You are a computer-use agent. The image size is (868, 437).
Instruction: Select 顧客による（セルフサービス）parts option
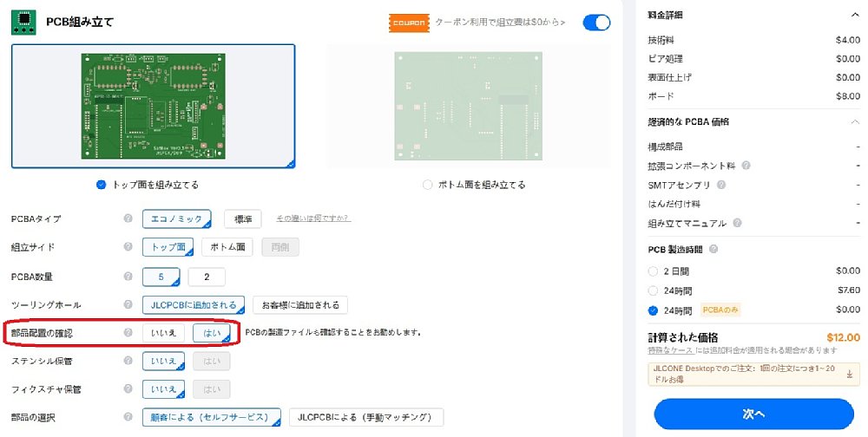(x=212, y=418)
